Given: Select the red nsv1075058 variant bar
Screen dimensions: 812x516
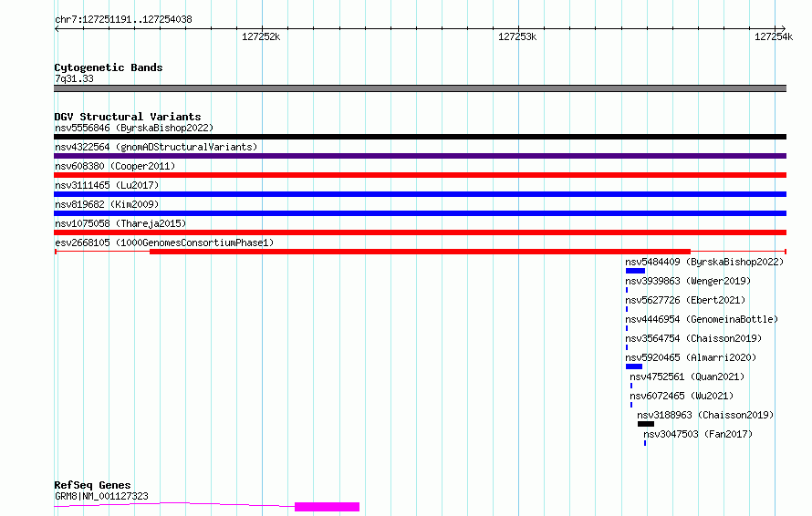Looking at the screenshot, I should click(x=420, y=232).
